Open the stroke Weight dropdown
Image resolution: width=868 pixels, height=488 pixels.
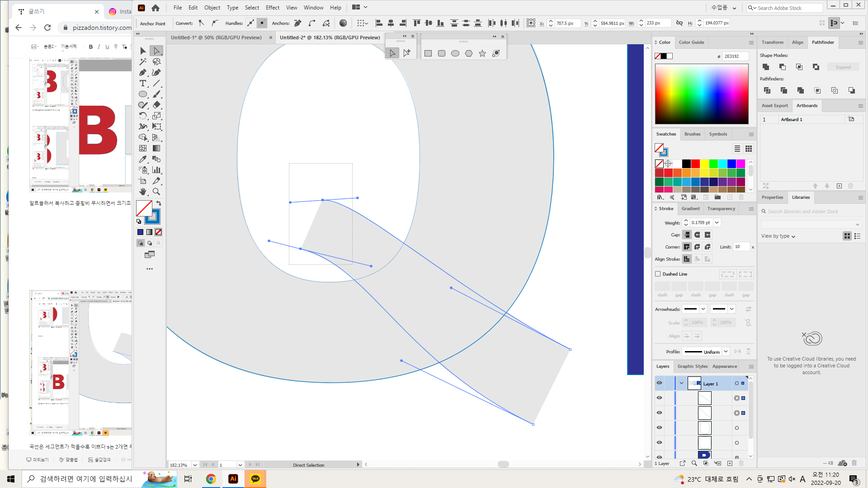tap(717, 223)
